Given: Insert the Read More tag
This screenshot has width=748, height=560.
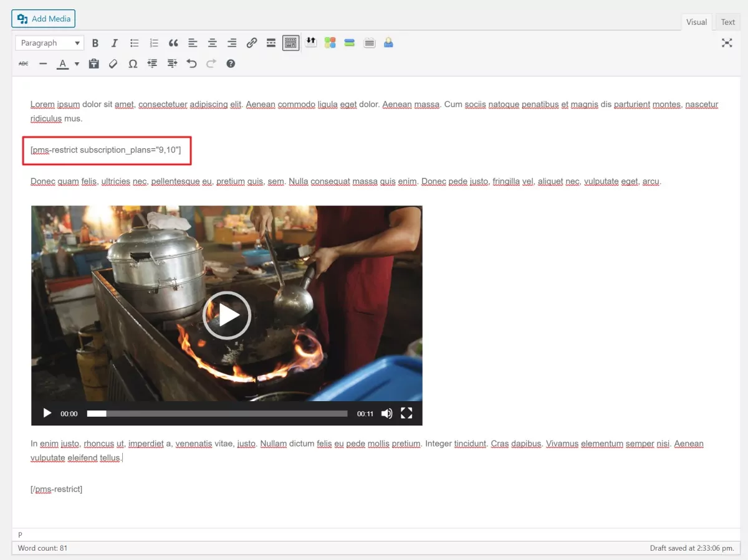Looking at the screenshot, I should [271, 43].
